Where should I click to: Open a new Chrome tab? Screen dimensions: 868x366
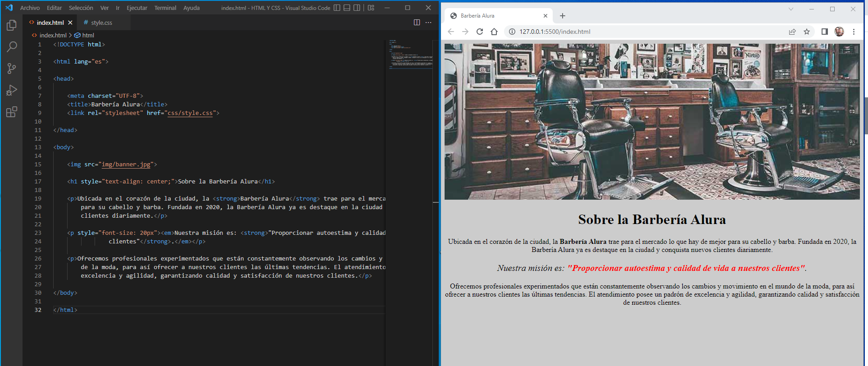(x=563, y=16)
